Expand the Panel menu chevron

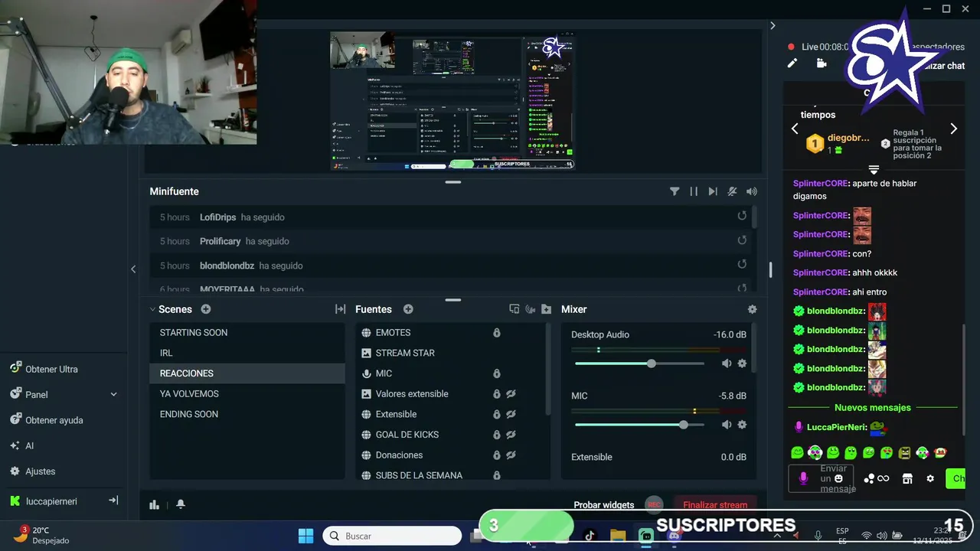[x=113, y=395]
